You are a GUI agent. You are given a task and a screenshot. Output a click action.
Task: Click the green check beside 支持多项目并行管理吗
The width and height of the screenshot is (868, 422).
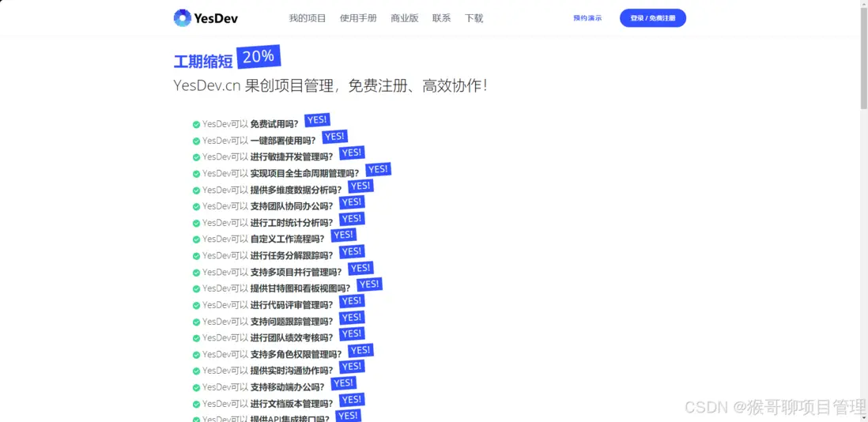tap(196, 273)
